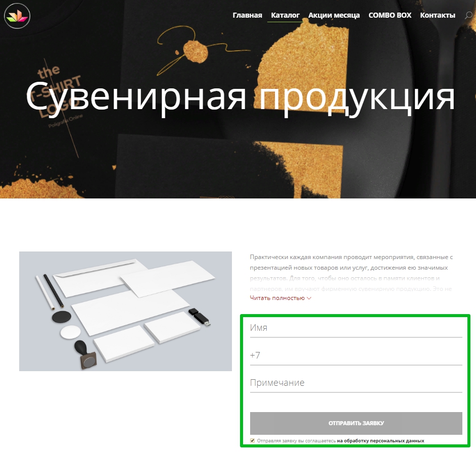Open the на обработку персональных данных link
Viewport: 476px width, 456px height.
[x=380, y=440]
